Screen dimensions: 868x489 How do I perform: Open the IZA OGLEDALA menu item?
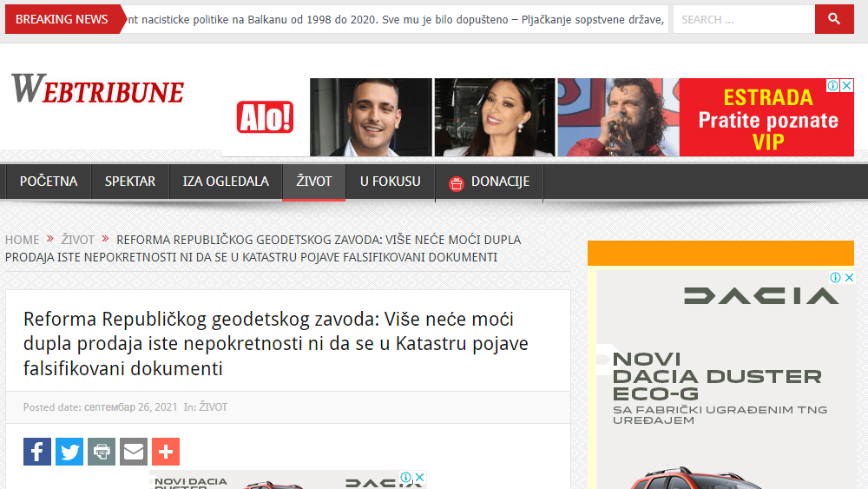pos(226,181)
